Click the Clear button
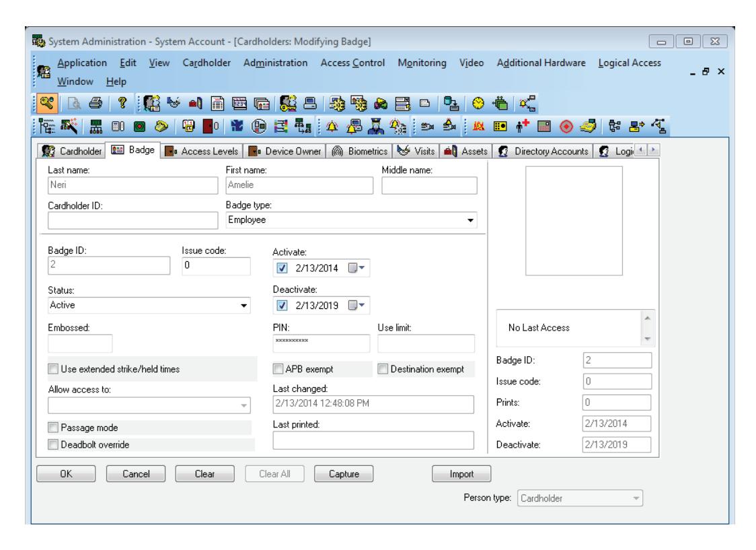Image resolution: width=756 pixels, height=550 pixels. pyautogui.click(x=205, y=474)
